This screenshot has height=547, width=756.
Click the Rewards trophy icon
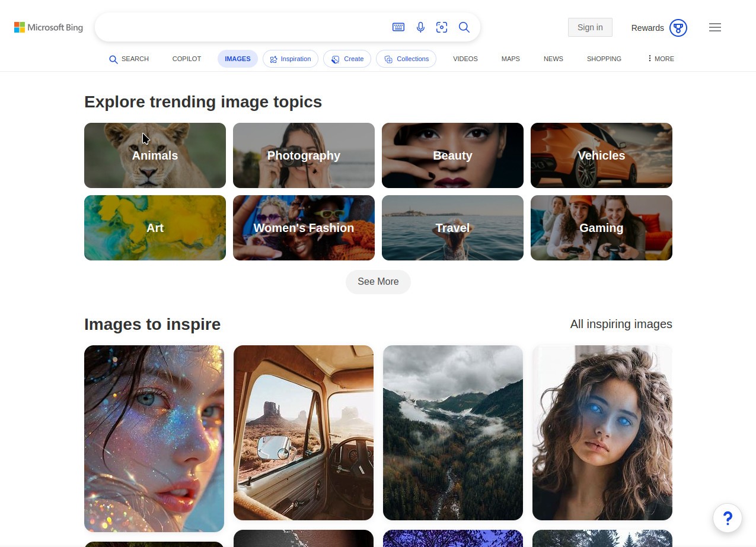point(678,27)
